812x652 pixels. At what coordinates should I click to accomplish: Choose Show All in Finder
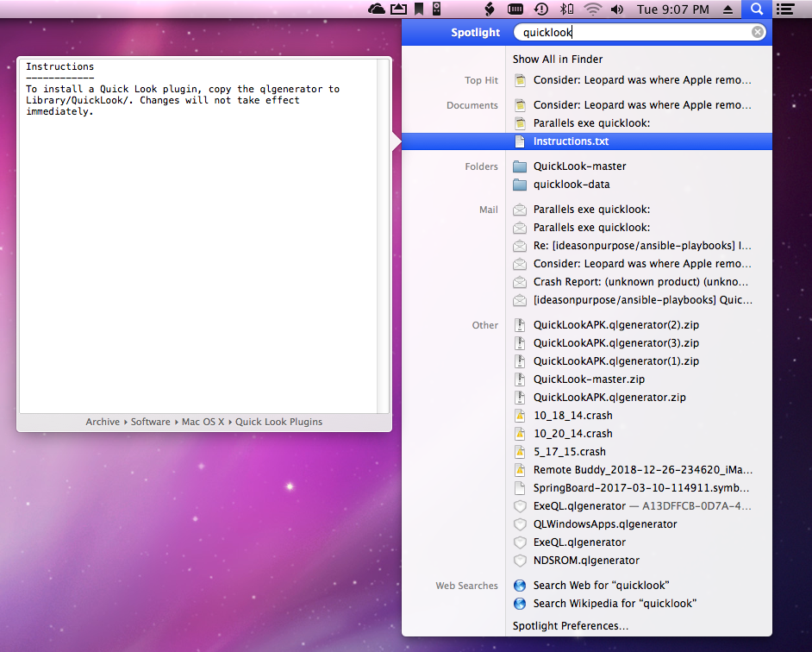pyautogui.click(x=558, y=60)
